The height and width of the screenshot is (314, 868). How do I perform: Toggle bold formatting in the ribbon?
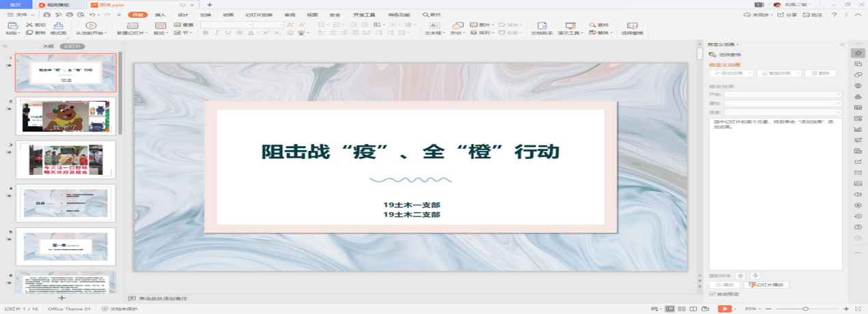pos(205,33)
